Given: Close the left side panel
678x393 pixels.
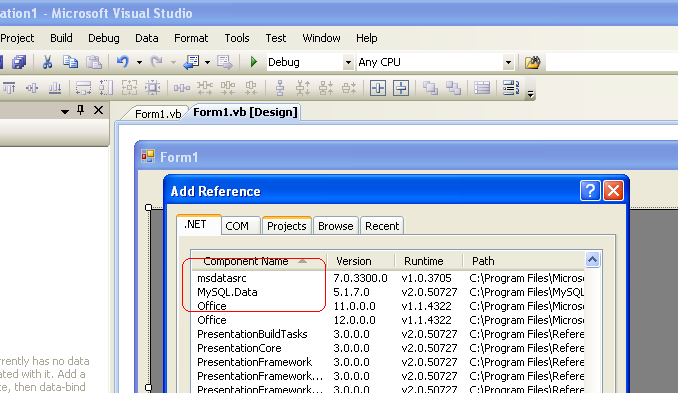Looking at the screenshot, I should point(99,110).
